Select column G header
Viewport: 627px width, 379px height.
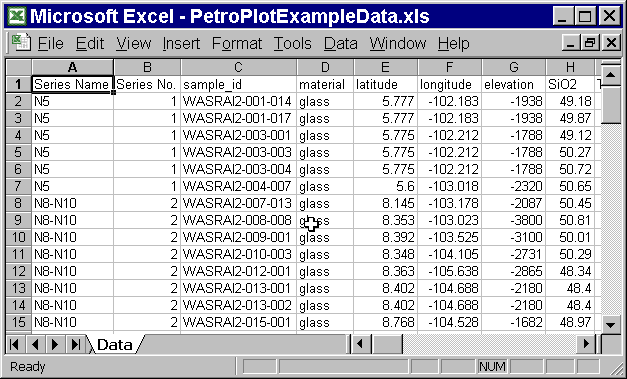[x=513, y=67]
